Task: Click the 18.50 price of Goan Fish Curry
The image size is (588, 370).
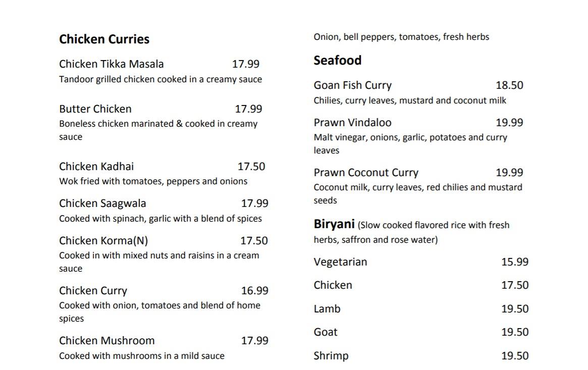Action: click(x=509, y=85)
